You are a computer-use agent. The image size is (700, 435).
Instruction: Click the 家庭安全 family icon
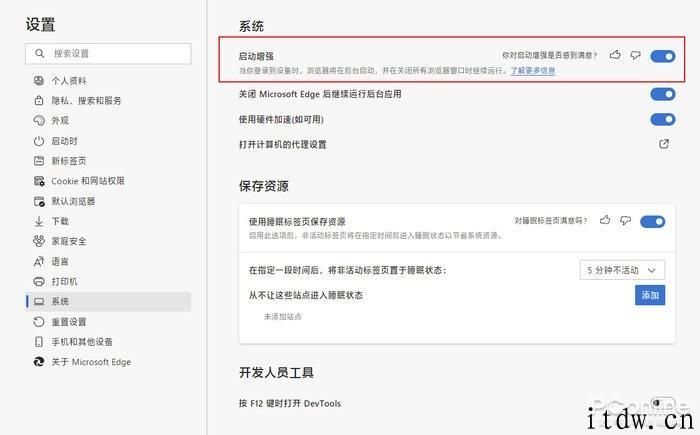pos(39,241)
